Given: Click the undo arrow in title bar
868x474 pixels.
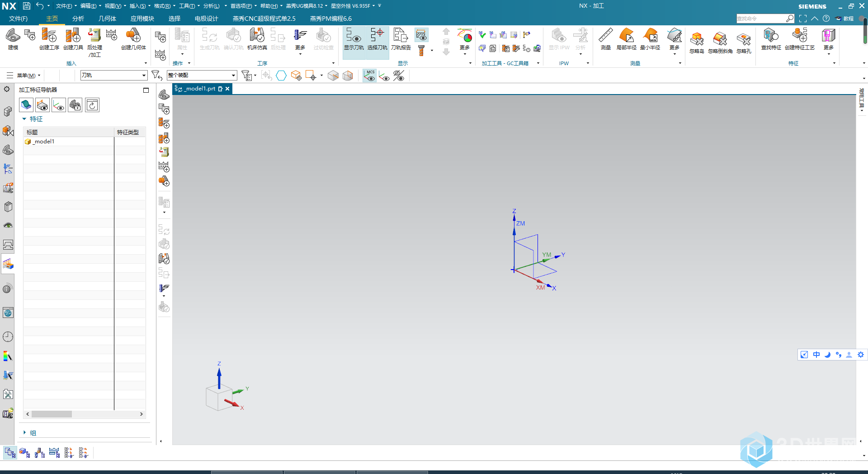Looking at the screenshot, I should coord(40,6).
